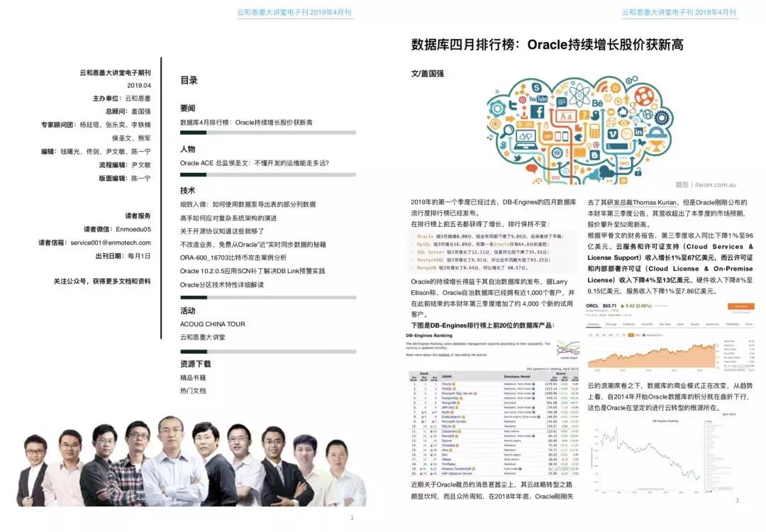This screenshot has height=532, width=766.
Task: Click the 读者服务 heading
Action: pos(138,216)
